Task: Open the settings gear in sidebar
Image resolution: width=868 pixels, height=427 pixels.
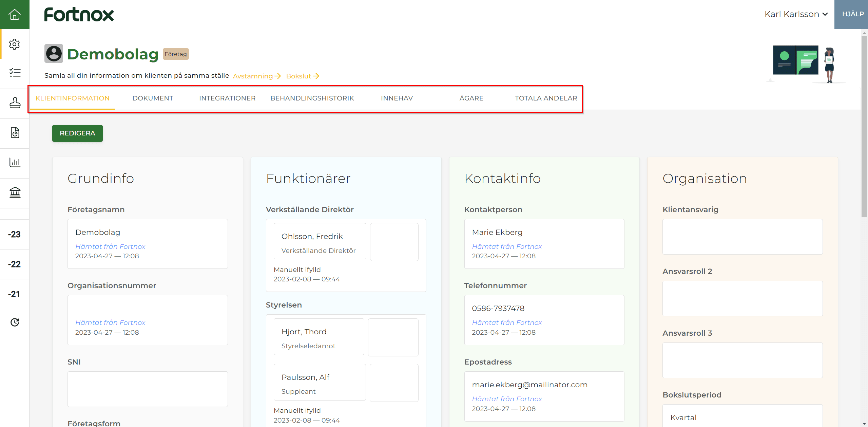Action: pos(15,44)
